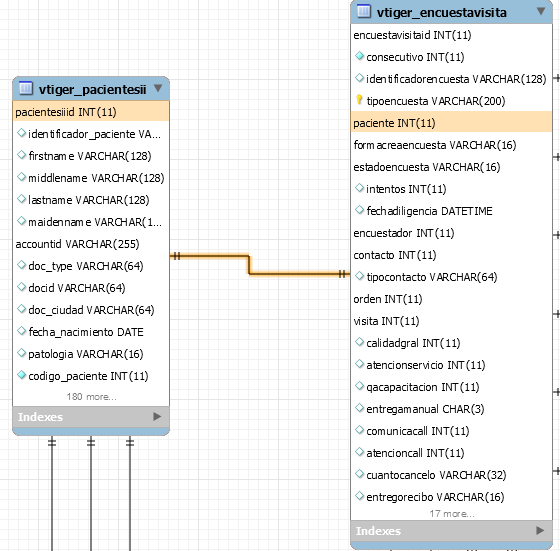The height and width of the screenshot is (551, 560).
Task: Click the filled diamond icon next to consecutivo
Action: pyautogui.click(x=359, y=56)
